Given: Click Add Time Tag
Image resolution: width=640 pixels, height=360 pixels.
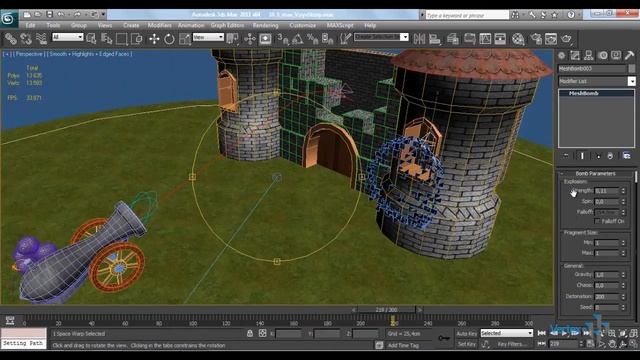Looking at the screenshot, I should (403, 345).
